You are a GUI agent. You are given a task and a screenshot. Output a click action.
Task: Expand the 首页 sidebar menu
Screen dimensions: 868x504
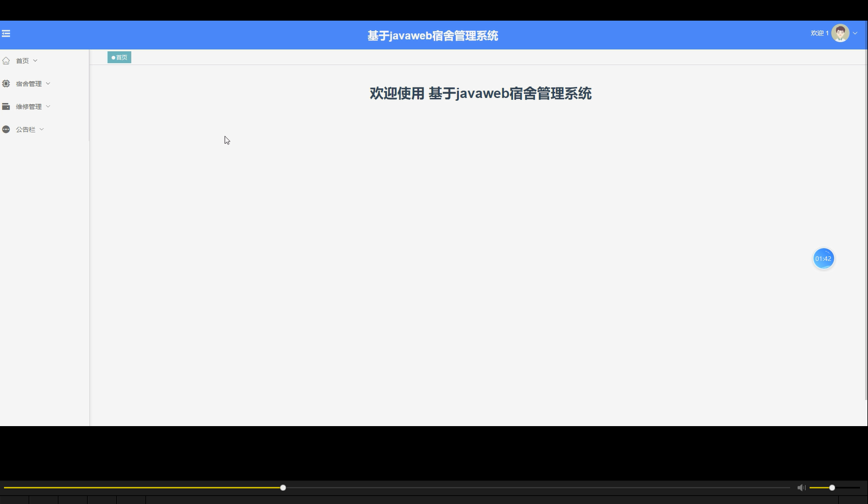[x=23, y=60]
